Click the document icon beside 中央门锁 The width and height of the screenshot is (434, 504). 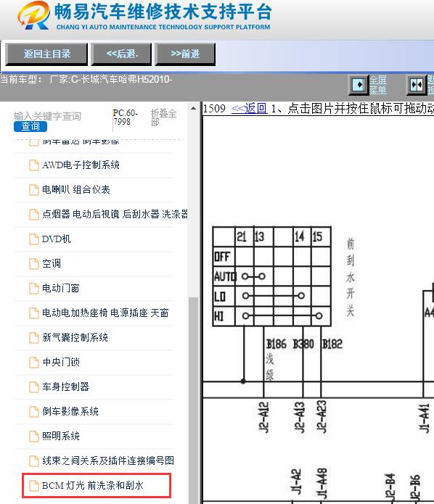[x=34, y=363]
